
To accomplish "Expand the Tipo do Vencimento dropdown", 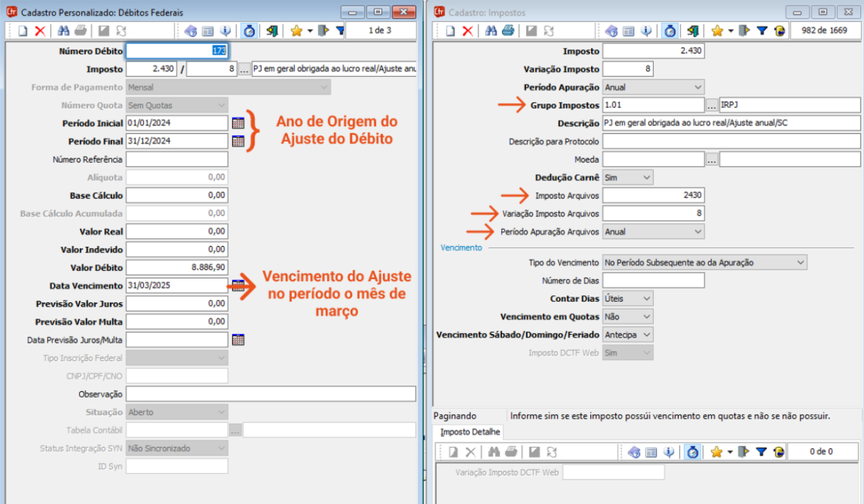I will point(704,262).
